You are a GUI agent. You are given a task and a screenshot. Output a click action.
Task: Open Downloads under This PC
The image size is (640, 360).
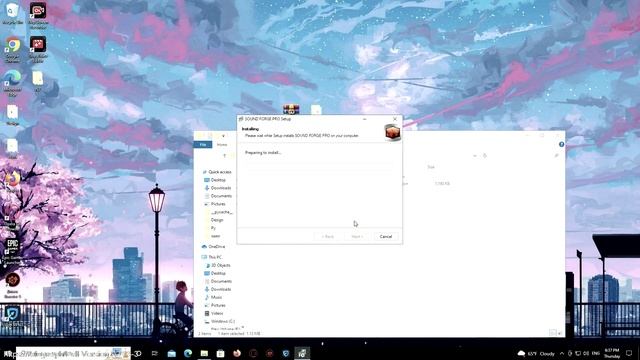pos(220,289)
